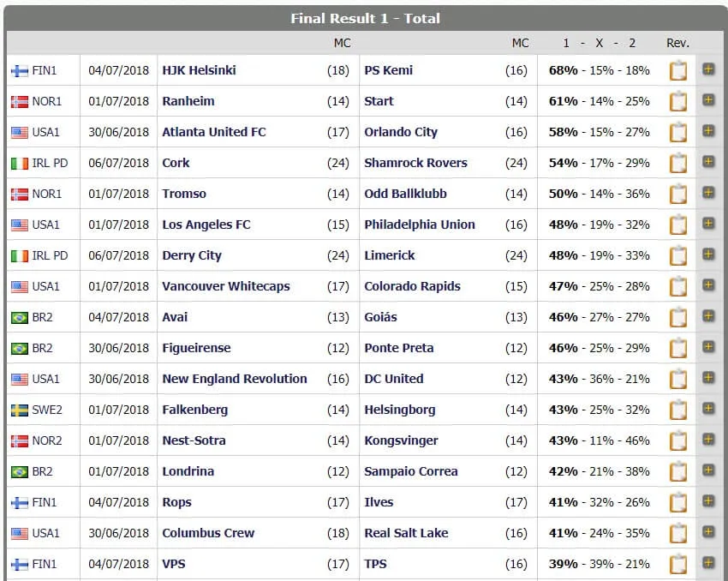Click Sweden flag next to SWE2

[x=20, y=410]
